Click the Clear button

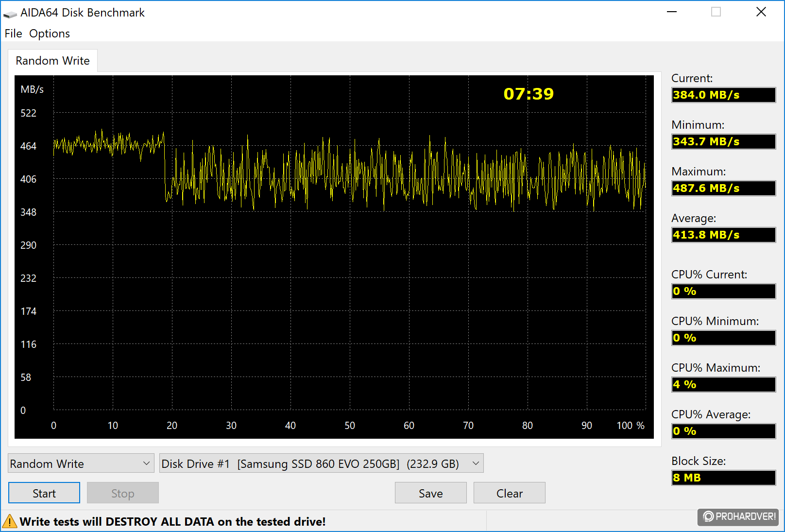pyautogui.click(x=510, y=493)
